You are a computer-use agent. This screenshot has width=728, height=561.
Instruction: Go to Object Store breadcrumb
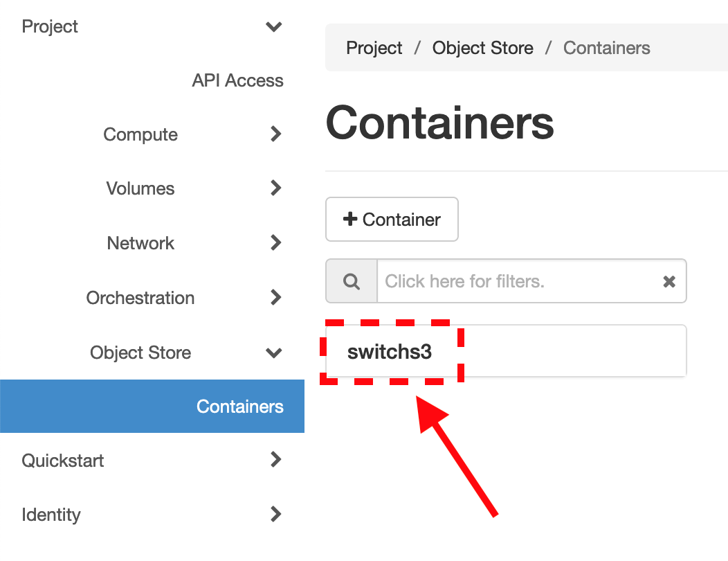click(x=483, y=48)
